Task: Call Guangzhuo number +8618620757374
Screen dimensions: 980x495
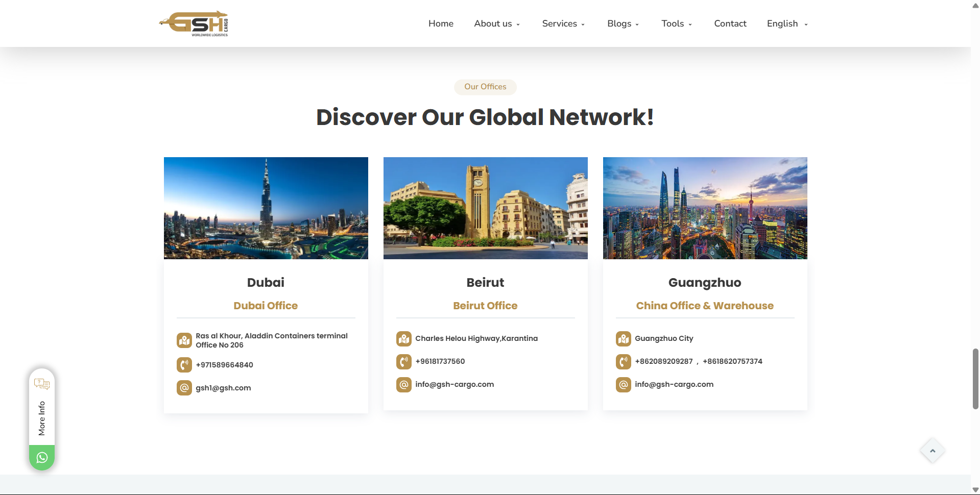Action: pyautogui.click(x=732, y=361)
